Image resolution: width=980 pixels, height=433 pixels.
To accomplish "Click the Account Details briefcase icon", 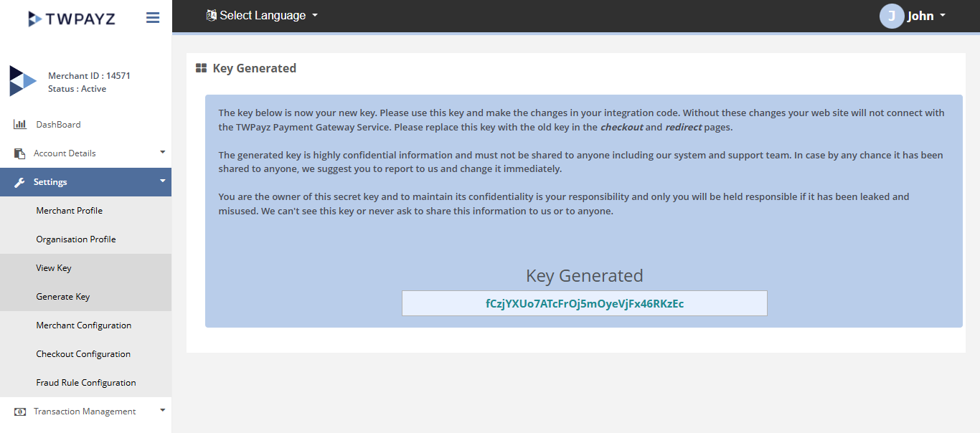I will click(x=20, y=153).
